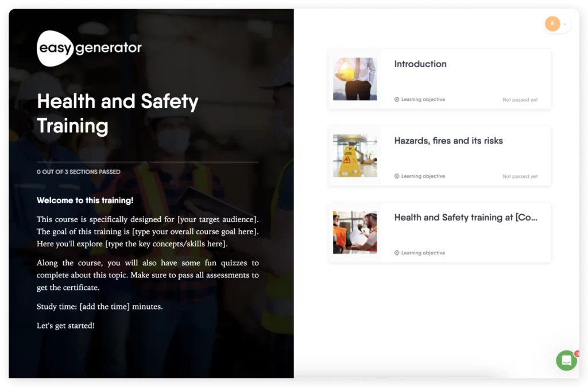This screenshot has width=588, height=387.
Task: Open Health and Safety training at section
Action: coord(439,233)
